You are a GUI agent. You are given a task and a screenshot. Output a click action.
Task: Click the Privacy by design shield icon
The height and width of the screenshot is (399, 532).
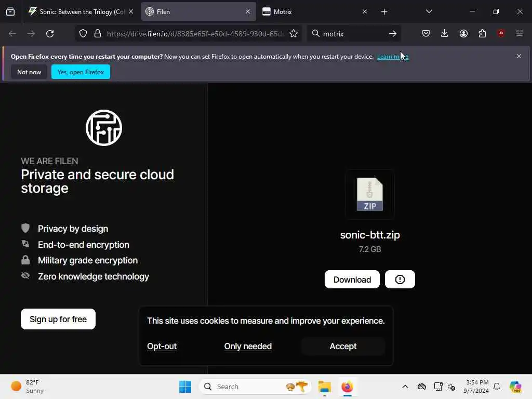(25, 228)
